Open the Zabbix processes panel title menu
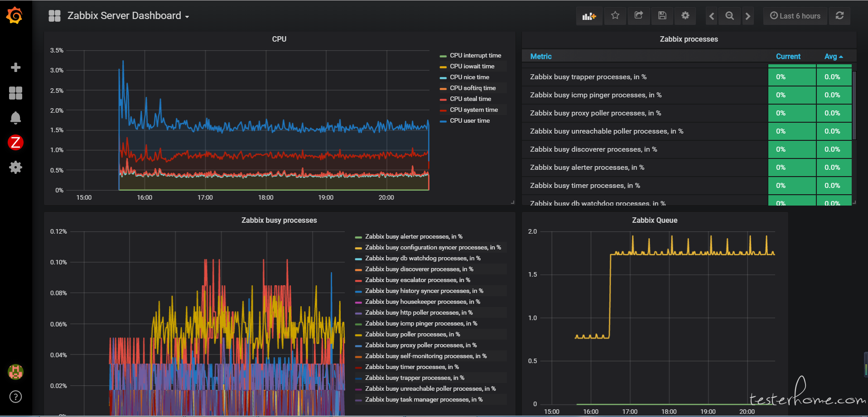The image size is (868, 417). click(689, 39)
